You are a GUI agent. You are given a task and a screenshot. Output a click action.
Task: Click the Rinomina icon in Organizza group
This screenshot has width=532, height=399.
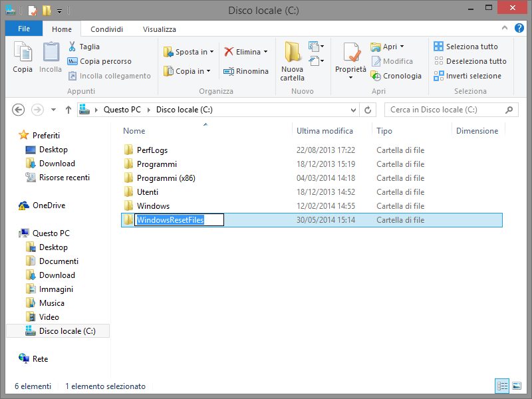pos(229,71)
